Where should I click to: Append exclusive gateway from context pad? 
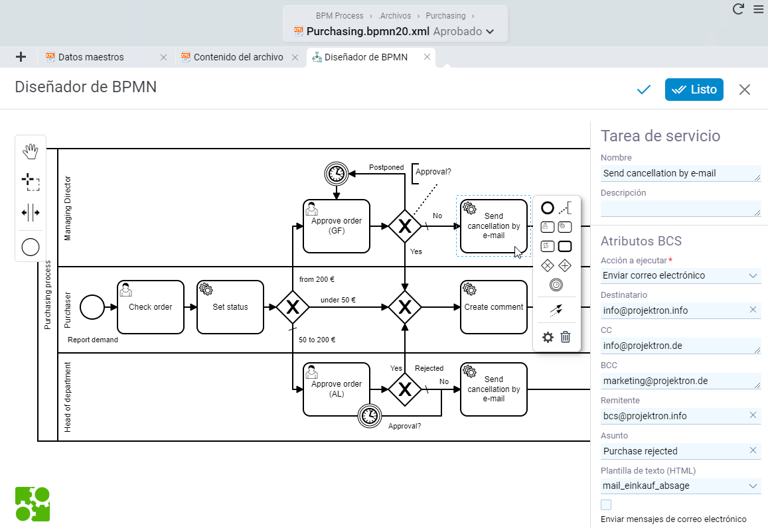coord(547,266)
